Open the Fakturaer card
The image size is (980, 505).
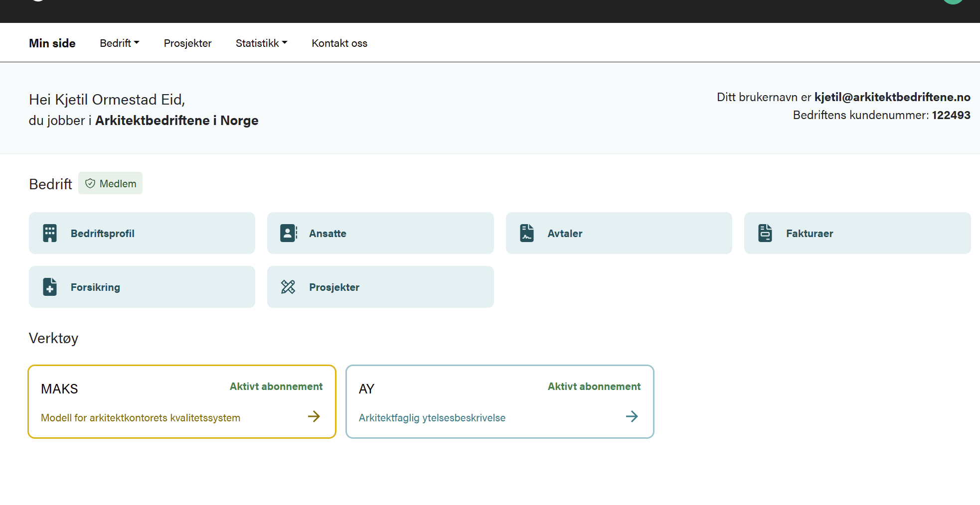click(x=857, y=233)
